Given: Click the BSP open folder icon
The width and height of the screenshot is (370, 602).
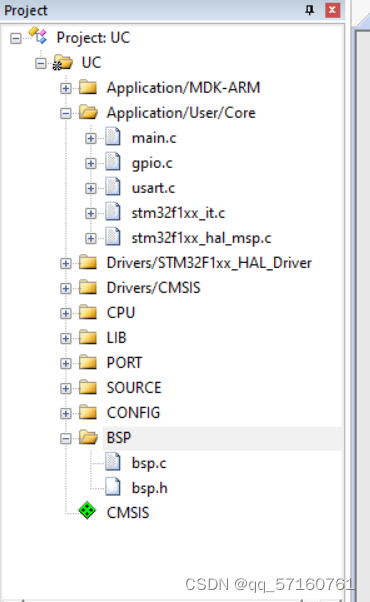Looking at the screenshot, I should click(88, 437).
